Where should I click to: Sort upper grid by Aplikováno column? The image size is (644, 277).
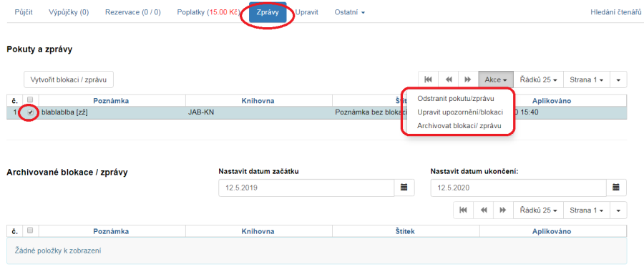pyautogui.click(x=552, y=101)
